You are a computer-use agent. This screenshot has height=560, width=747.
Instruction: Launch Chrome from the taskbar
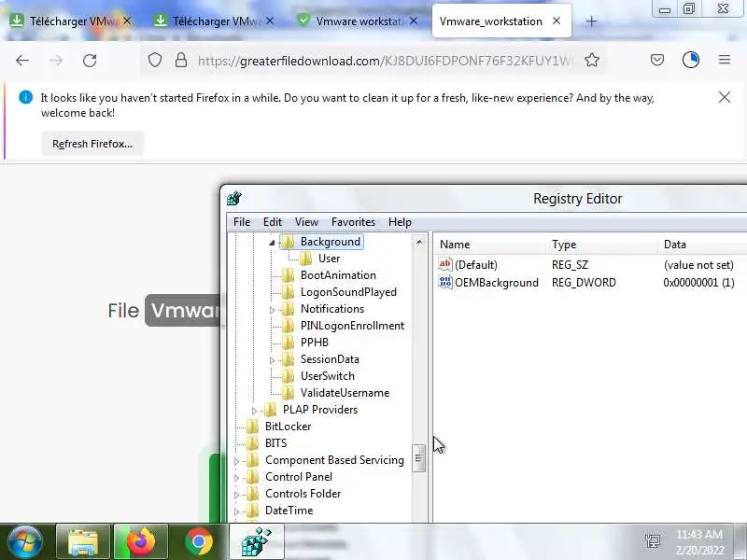point(199,541)
